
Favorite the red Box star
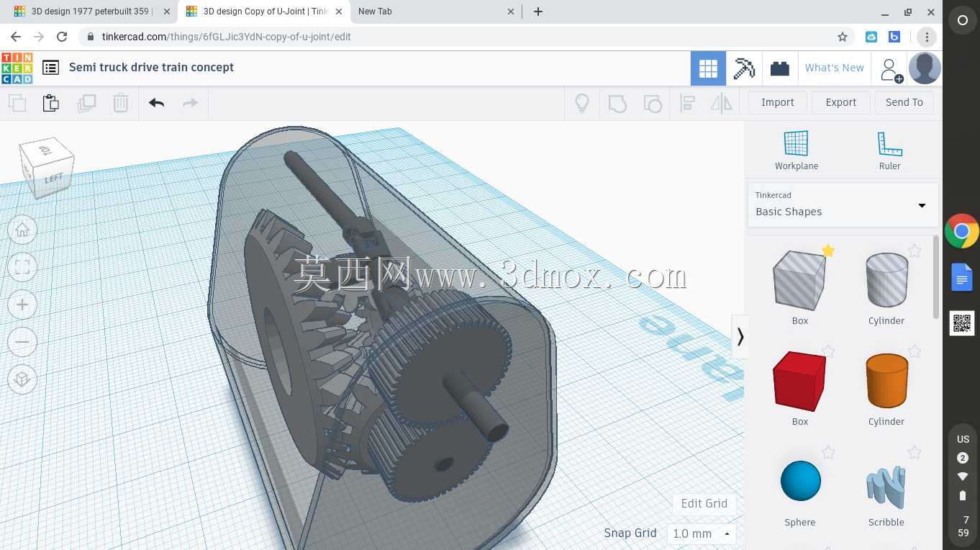(x=828, y=351)
